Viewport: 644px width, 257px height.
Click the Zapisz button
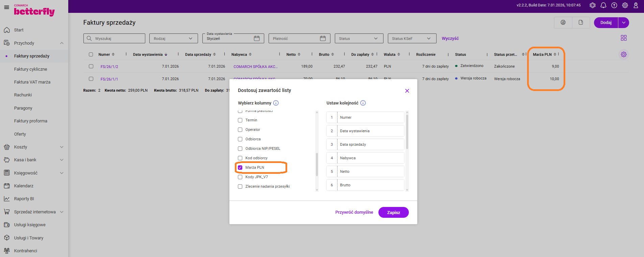coord(393,212)
